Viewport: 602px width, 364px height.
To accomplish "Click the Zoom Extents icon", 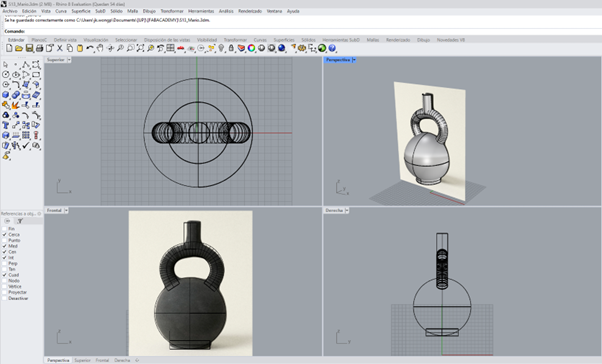I will point(140,48).
